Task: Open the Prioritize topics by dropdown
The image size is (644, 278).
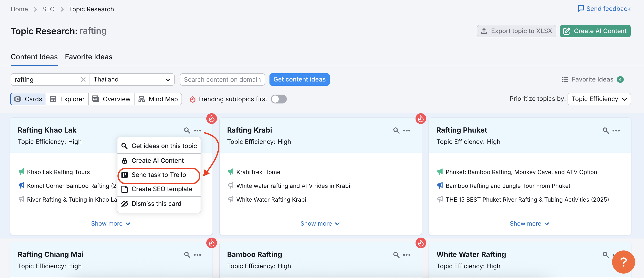Action: click(599, 99)
